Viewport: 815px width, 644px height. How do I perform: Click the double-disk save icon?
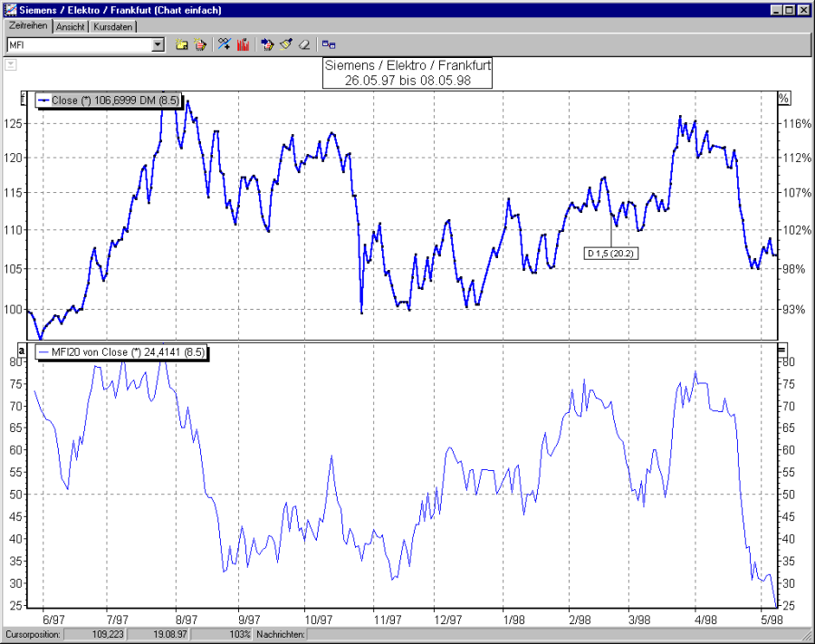pyautogui.click(x=329, y=43)
